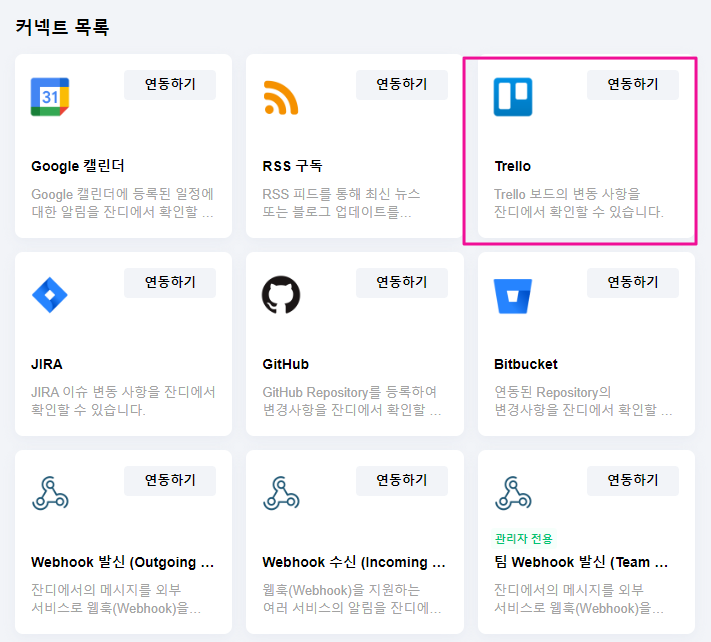
Task: Click 연동하기 for Webhook 발신 (Outgoing)
Action: [170, 480]
